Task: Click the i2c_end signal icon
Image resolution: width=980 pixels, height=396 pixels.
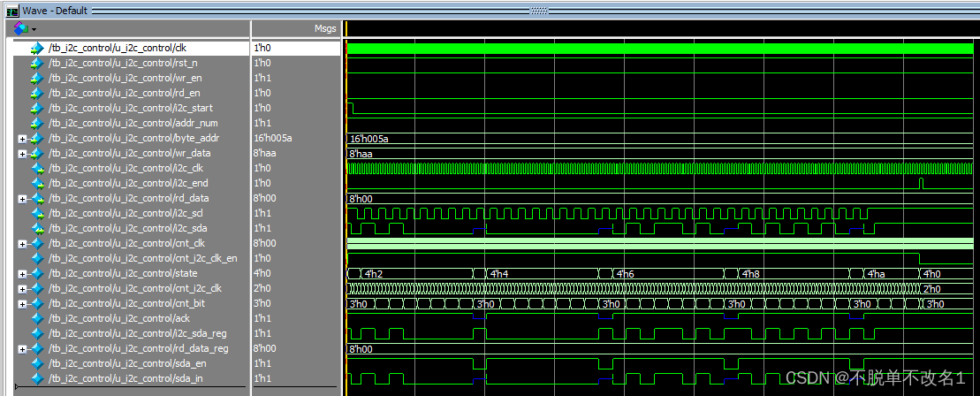Action: click(37, 183)
